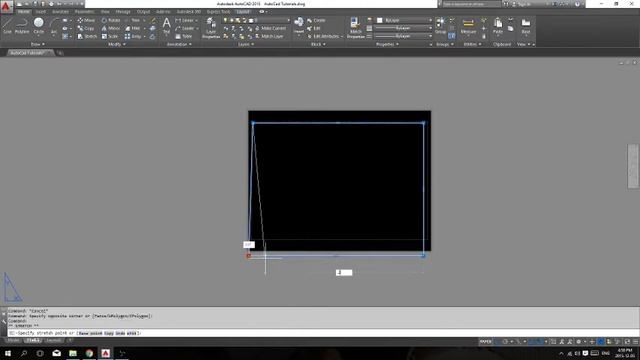Expand the Block panel
The height and width of the screenshot is (360, 640).
[x=318, y=44]
